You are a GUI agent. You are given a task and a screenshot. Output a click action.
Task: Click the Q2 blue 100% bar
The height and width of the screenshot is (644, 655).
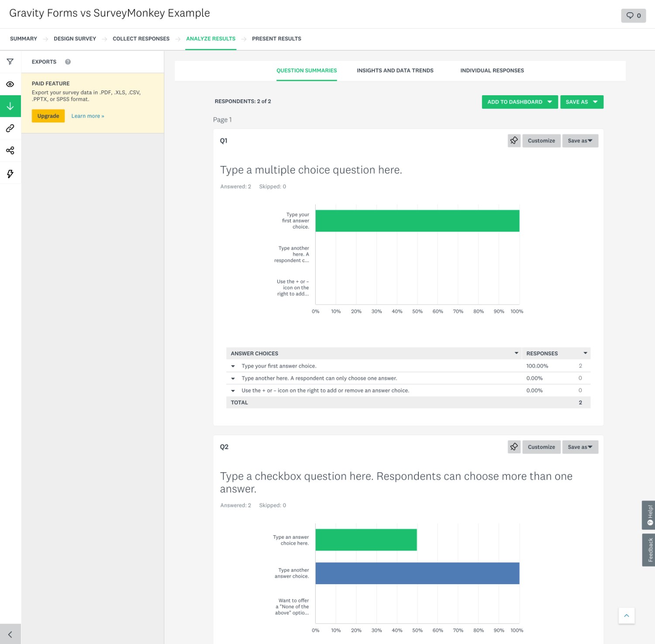(417, 573)
